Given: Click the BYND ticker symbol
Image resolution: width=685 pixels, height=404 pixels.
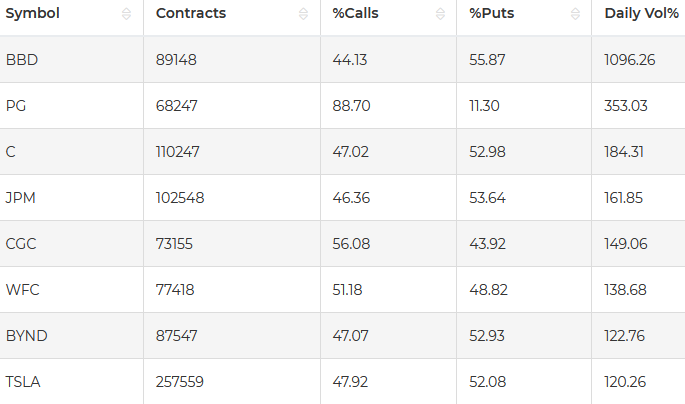Looking at the screenshot, I should [26, 336].
